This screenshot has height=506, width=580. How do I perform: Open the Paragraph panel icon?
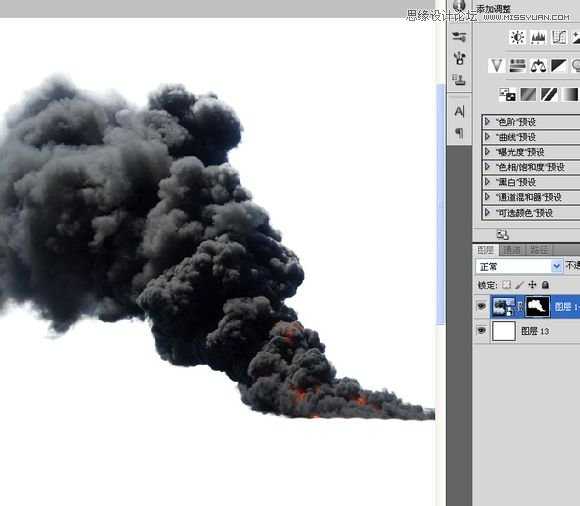459,132
